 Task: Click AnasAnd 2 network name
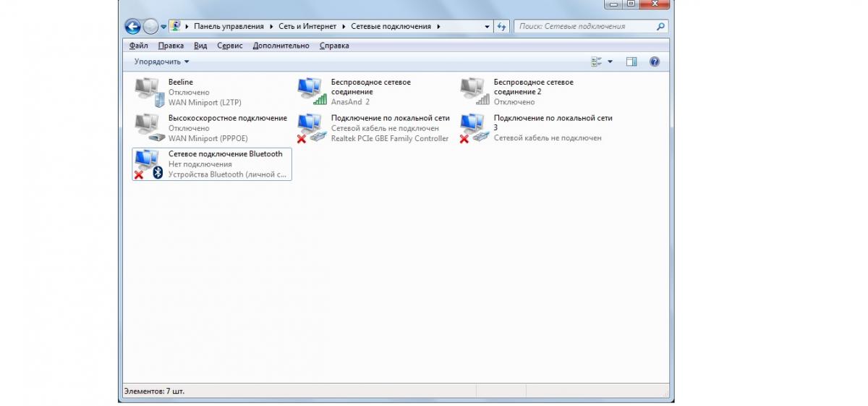350,102
